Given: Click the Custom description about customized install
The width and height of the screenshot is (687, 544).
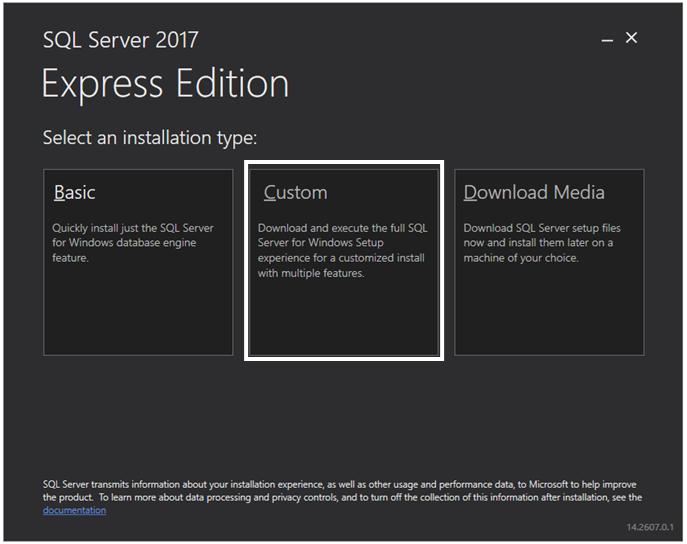Looking at the screenshot, I should pyautogui.click(x=343, y=250).
